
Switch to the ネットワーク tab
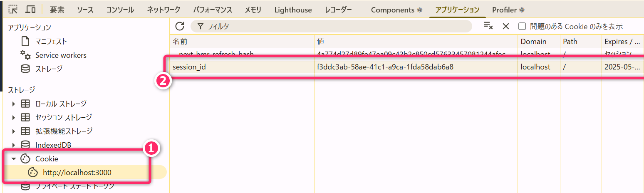(x=163, y=10)
